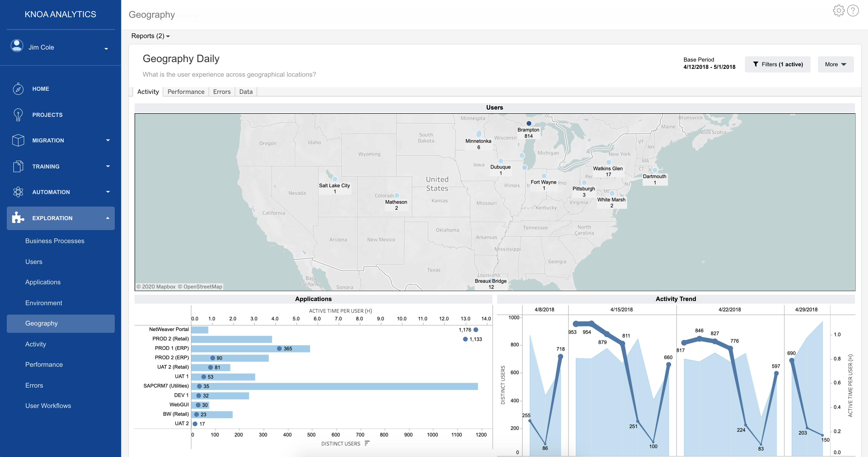
Task: Click the help question mark icon
Action: [x=853, y=11]
